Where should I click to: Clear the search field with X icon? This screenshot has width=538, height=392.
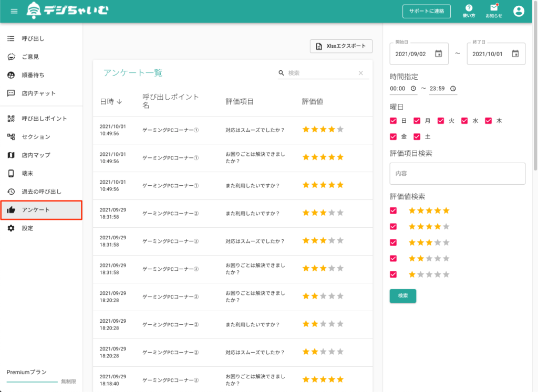click(x=360, y=72)
